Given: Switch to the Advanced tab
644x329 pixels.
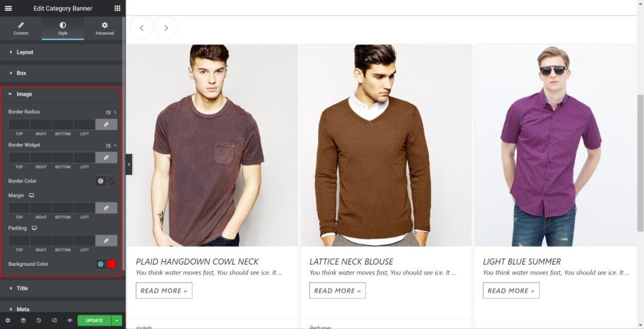Looking at the screenshot, I should coord(104,28).
